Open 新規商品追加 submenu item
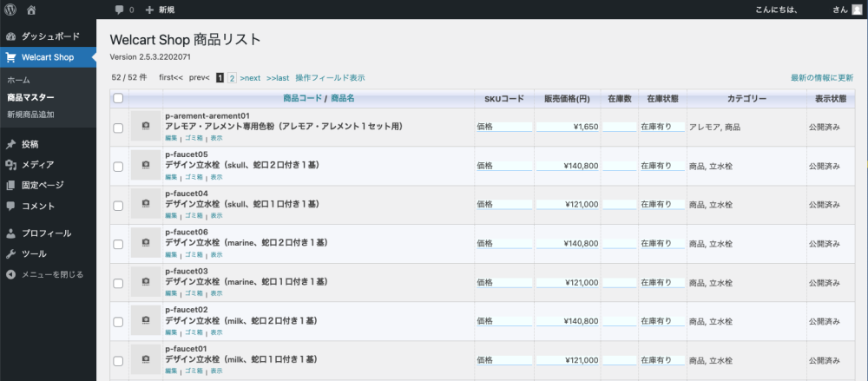 coord(30,115)
